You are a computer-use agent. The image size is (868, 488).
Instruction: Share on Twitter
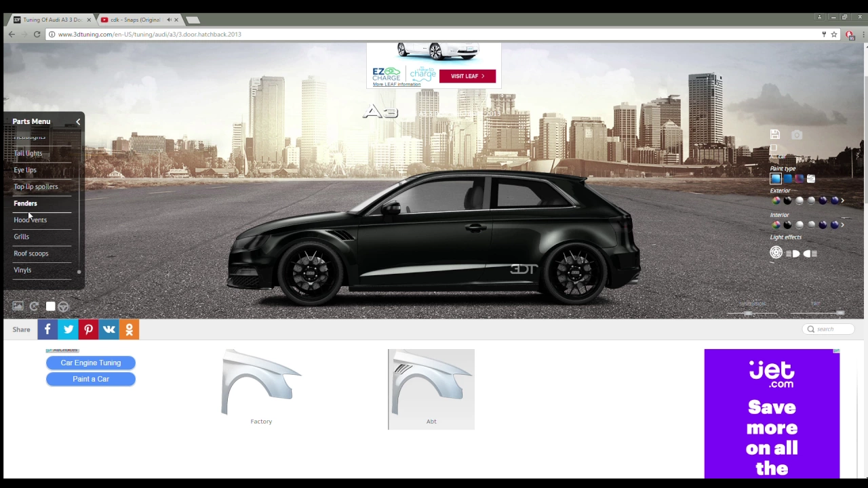point(68,329)
